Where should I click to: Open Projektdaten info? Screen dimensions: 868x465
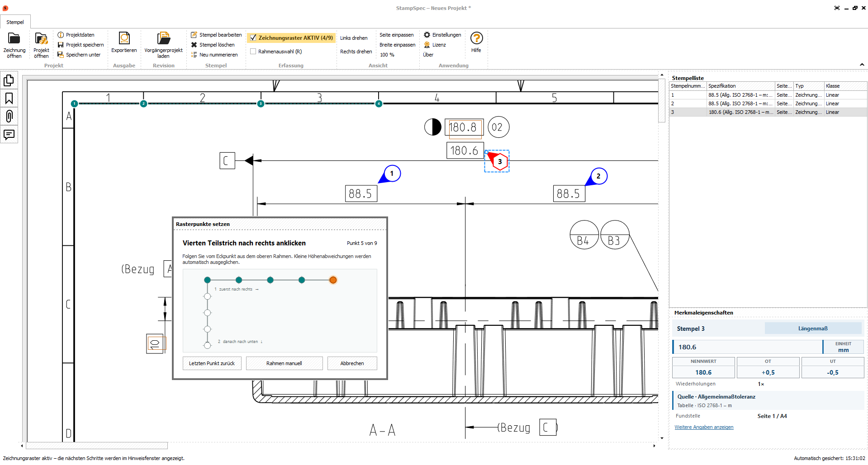(76, 35)
